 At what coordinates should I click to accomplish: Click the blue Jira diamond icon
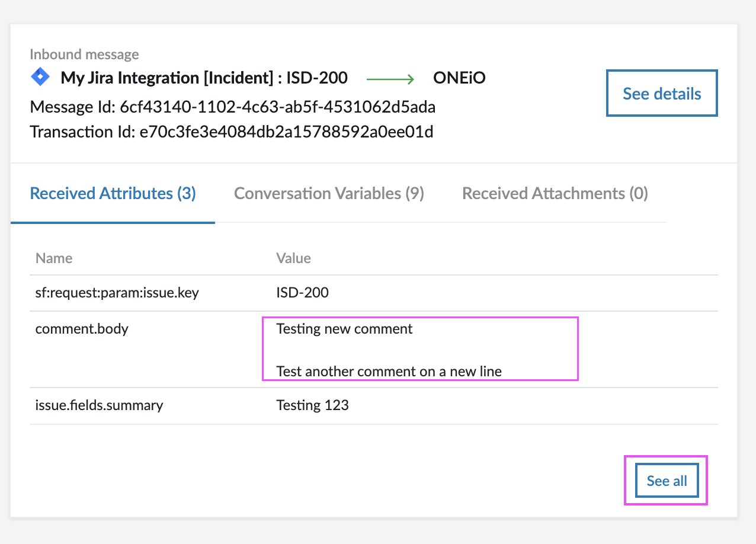point(40,77)
